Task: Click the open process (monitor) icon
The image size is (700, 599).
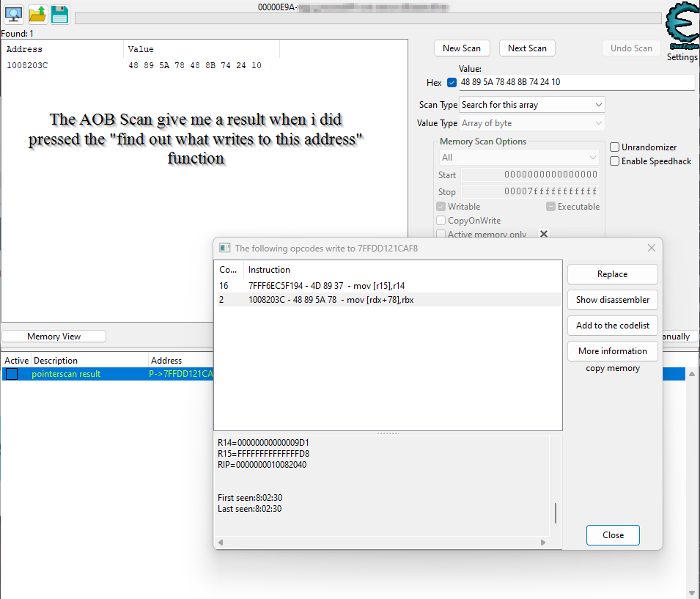Action: point(14,14)
